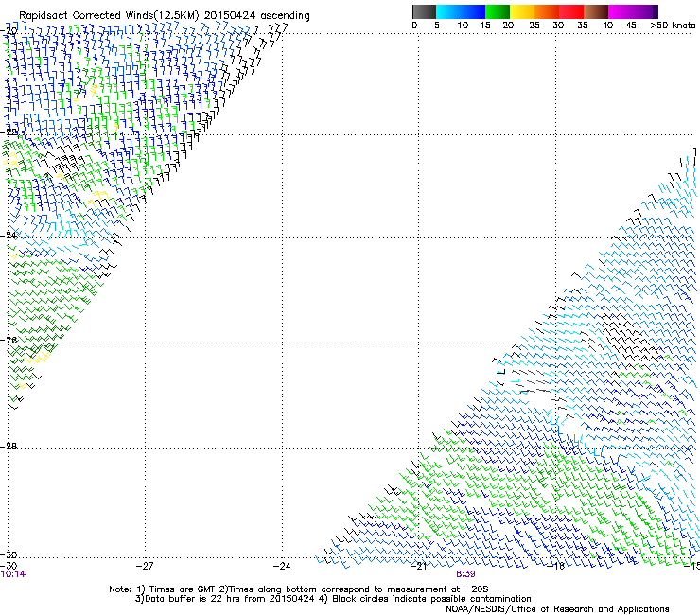Click the '15' legend scale label
This screenshot has width=700, height=615.
point(485,26)
